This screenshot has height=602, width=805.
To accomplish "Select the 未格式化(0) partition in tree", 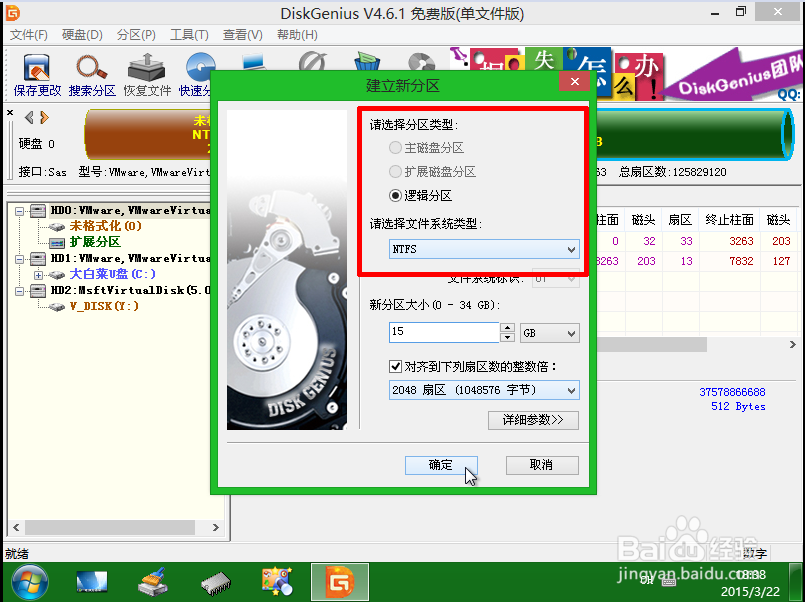I will pyautogui.click(x=105, y=226).
